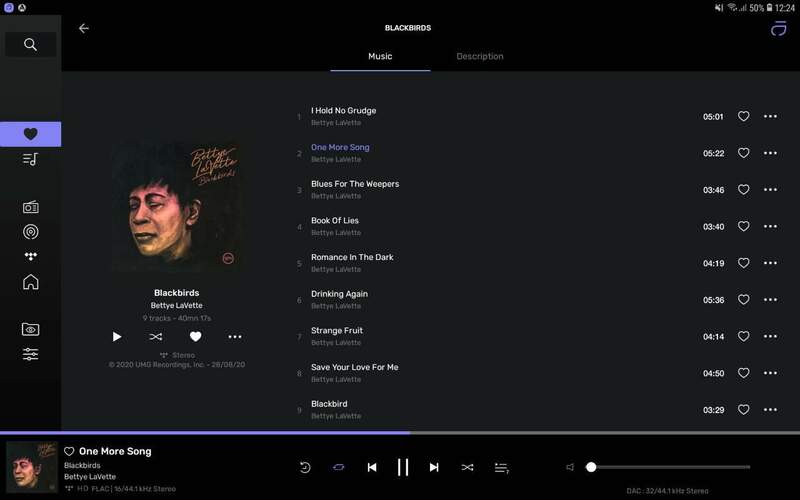This screenshot has width=800, height=500.
Task: Open more options for Blues For The Weepers
Action: tap(770, 190)
